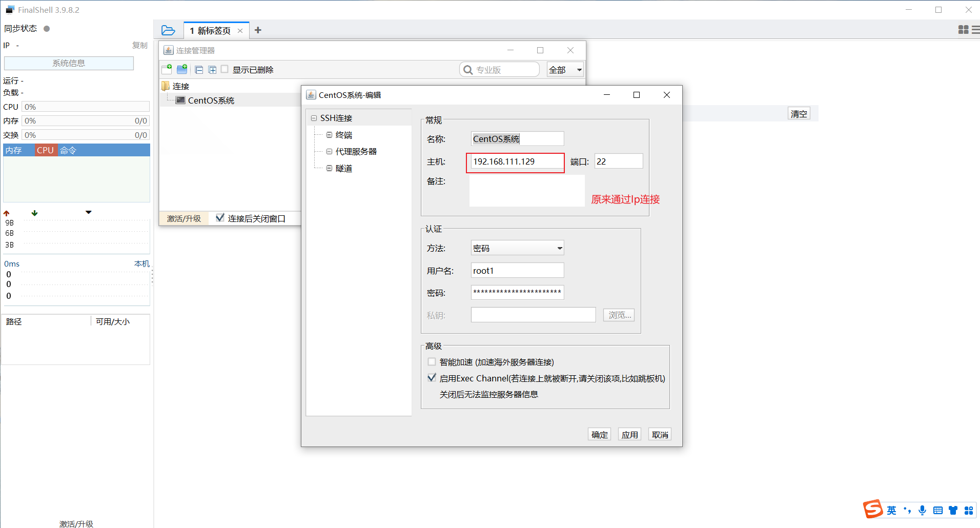This screenshot has height=528, width=980.
Task: Click the masked 密码 field
Action: tap(517, 293)
